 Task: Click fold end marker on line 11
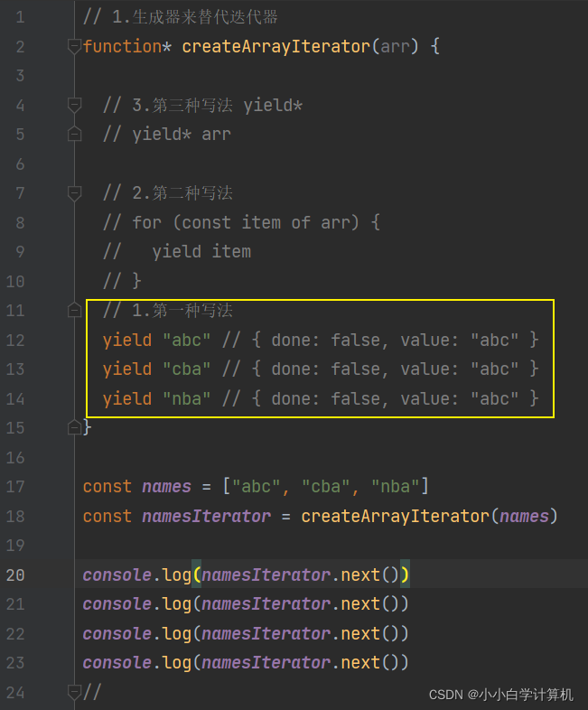(74, 310)
